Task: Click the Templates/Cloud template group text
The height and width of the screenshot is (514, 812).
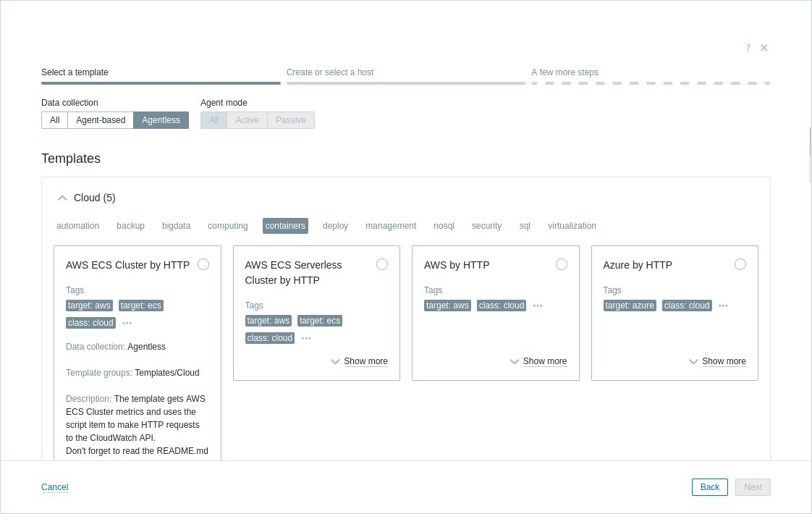Action: 166,373
